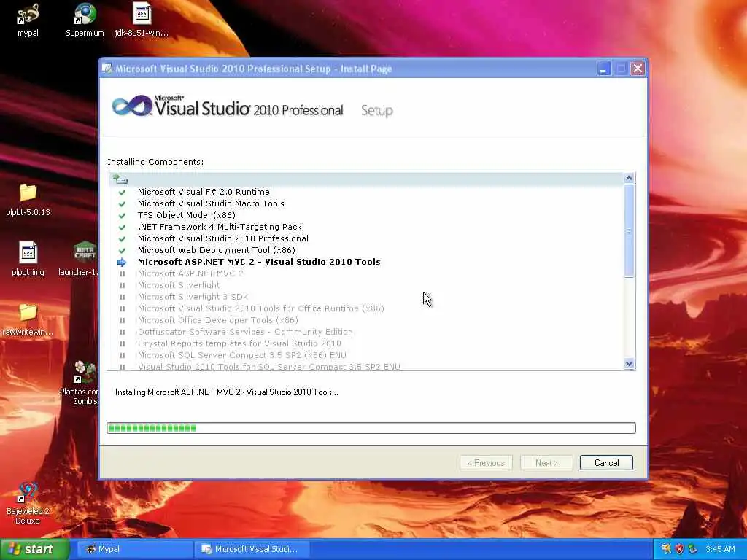
Task: Click the taskbar clock showing 3:45 AM
Action: coord(720,549)
